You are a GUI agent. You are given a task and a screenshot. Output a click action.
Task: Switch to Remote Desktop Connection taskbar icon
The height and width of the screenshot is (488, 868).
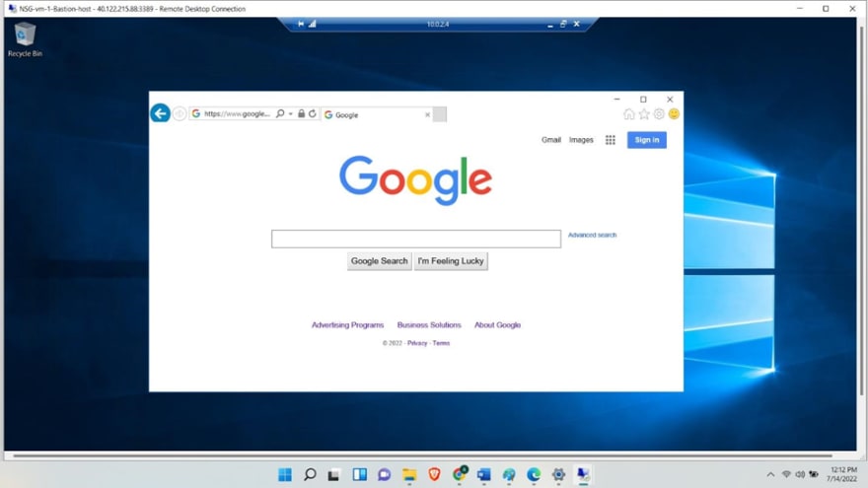point(583,475)
